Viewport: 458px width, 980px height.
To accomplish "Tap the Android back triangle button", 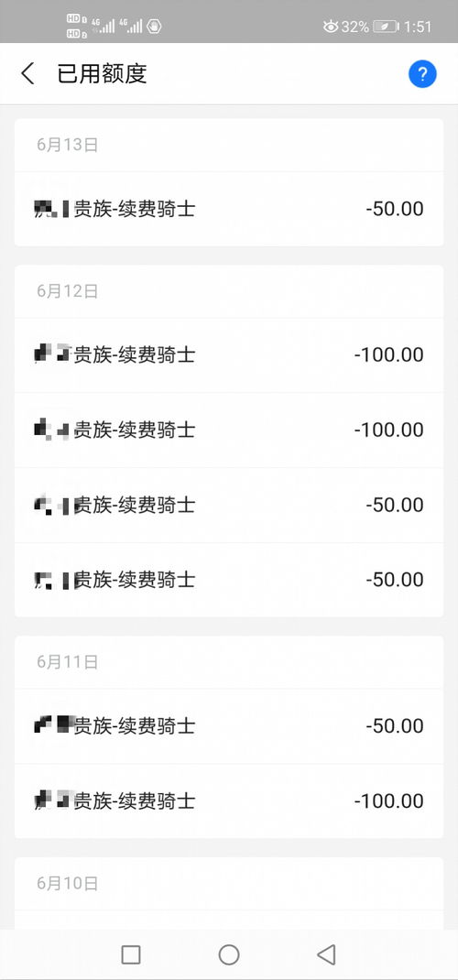I will click(326, 954).
